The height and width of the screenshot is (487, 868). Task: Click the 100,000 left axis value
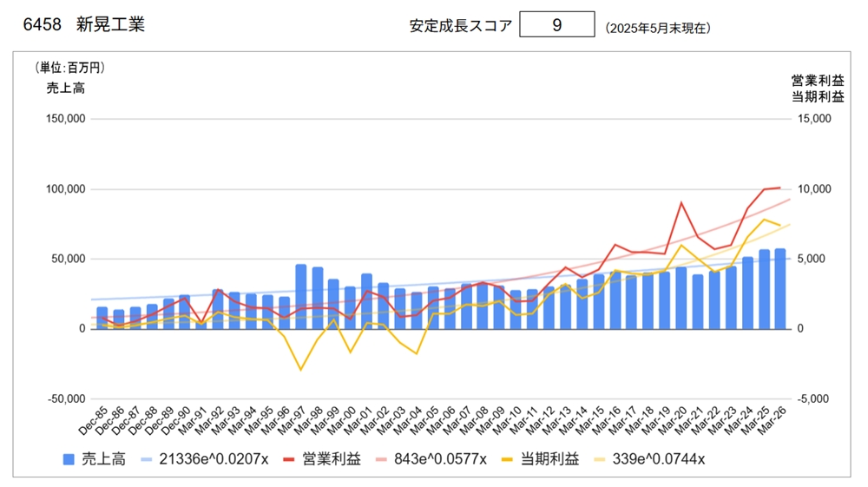tap(65, 189)
